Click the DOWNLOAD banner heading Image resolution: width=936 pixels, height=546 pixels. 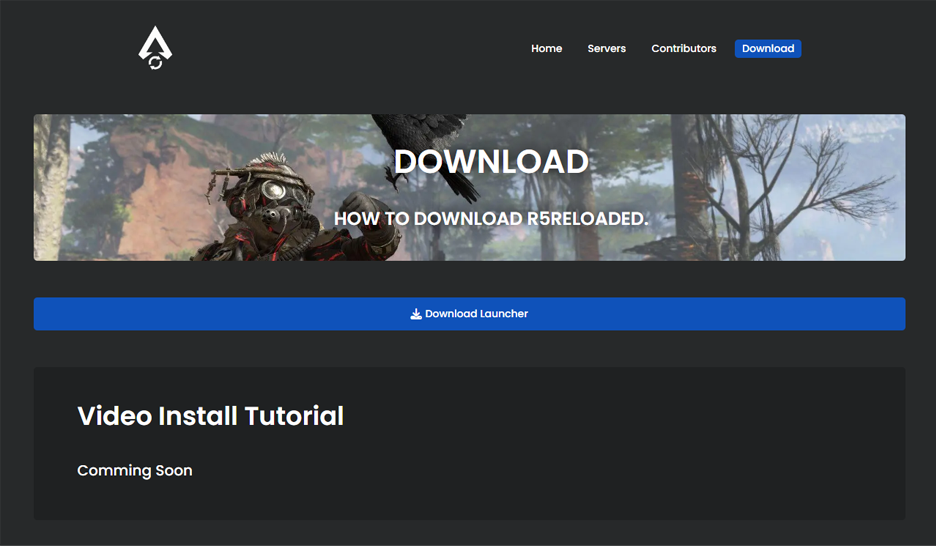click(491, 162)
